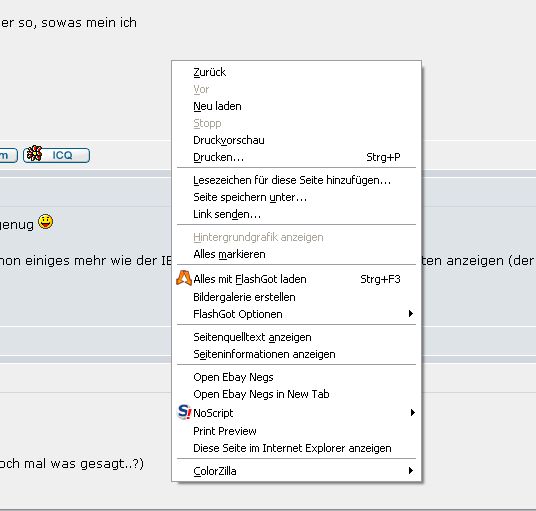Viewport: 536px width, 511px height.
Task: Expand the NoScript submenu arrow
Action: (x=413, y=413)
